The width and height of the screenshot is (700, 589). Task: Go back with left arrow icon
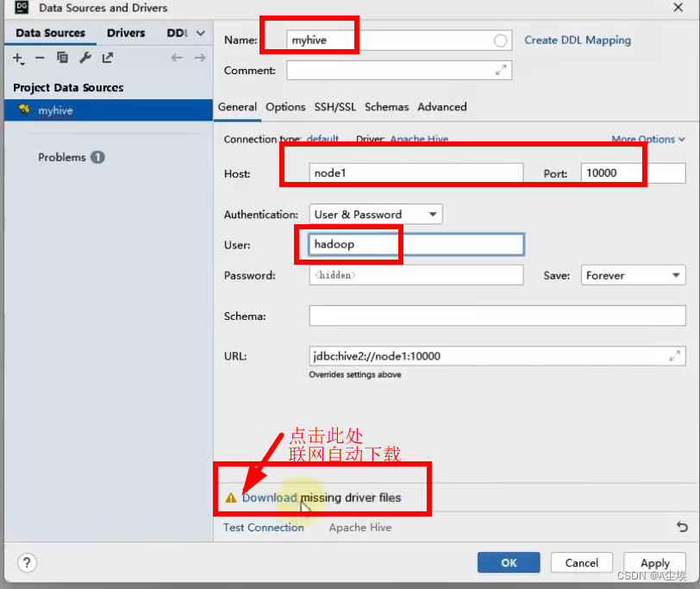177,58
